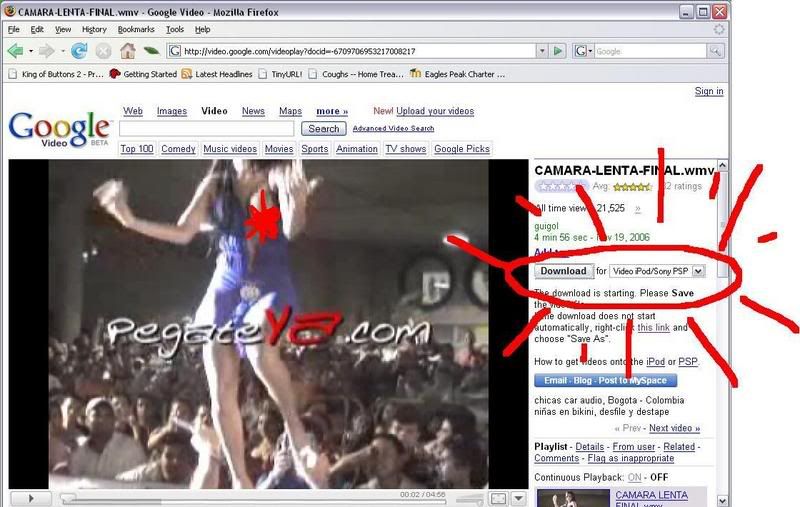The width and height of the screenshot is (800, 507).
Task: Open the Bookmarks menu
Action: [x=136, y=30]
